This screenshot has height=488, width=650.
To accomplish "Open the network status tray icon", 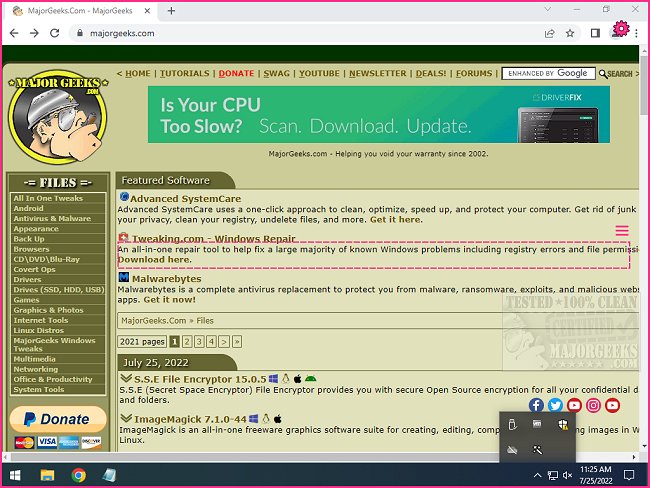I will pos(553,475).
